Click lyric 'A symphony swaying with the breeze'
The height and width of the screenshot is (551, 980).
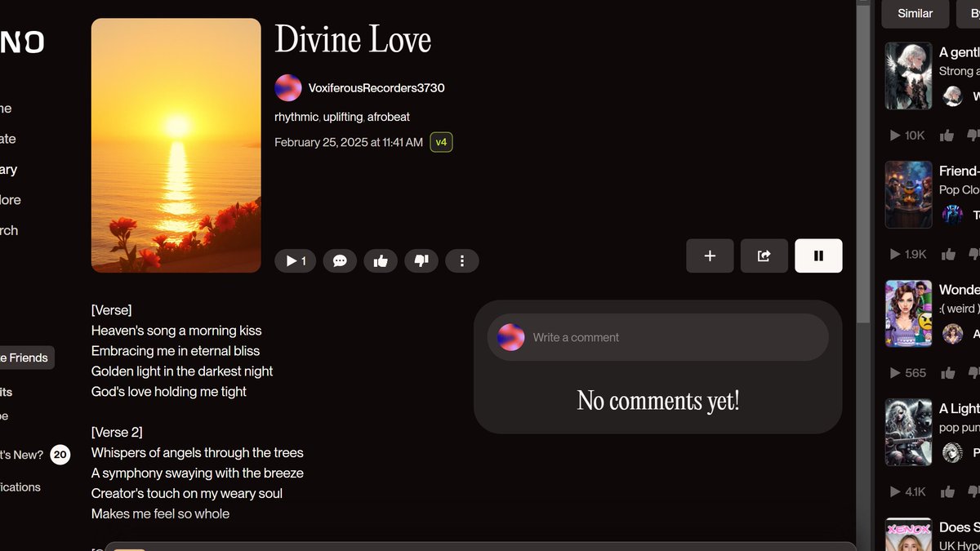coord(198,473)
